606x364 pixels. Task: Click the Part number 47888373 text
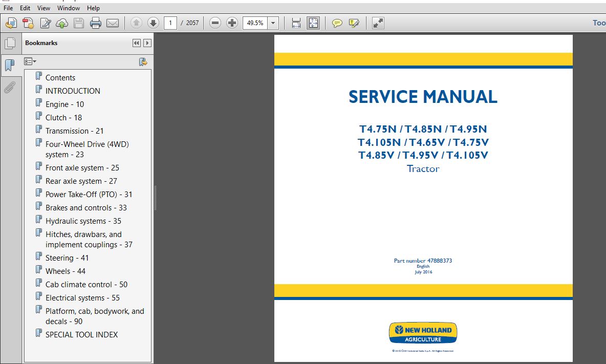click(x=423, y=261)
